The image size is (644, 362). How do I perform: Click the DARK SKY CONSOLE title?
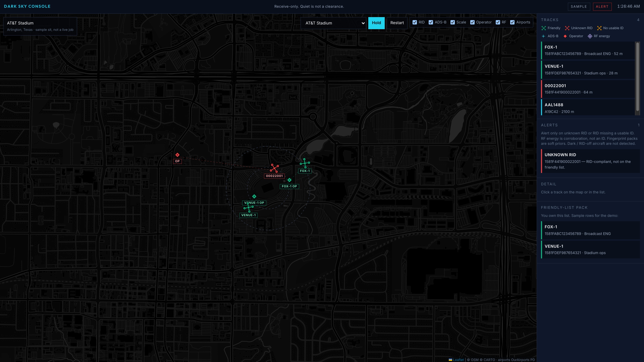point(27,6)
